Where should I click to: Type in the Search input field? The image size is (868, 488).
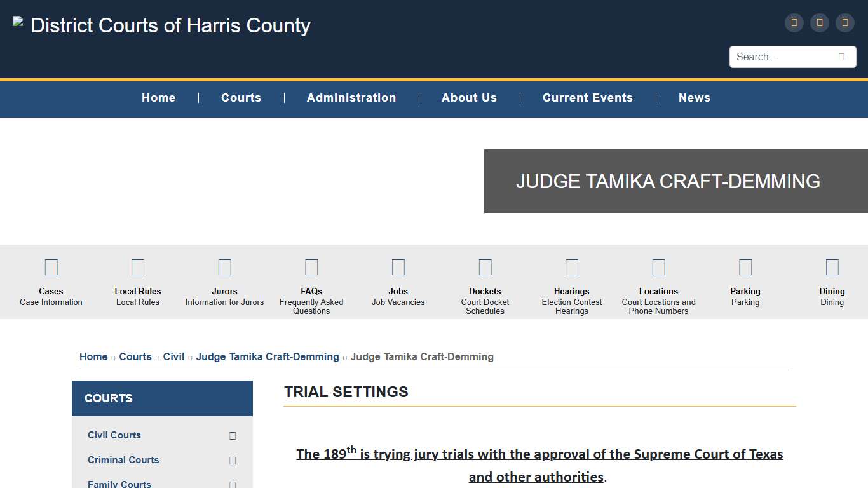click(782, 57)
